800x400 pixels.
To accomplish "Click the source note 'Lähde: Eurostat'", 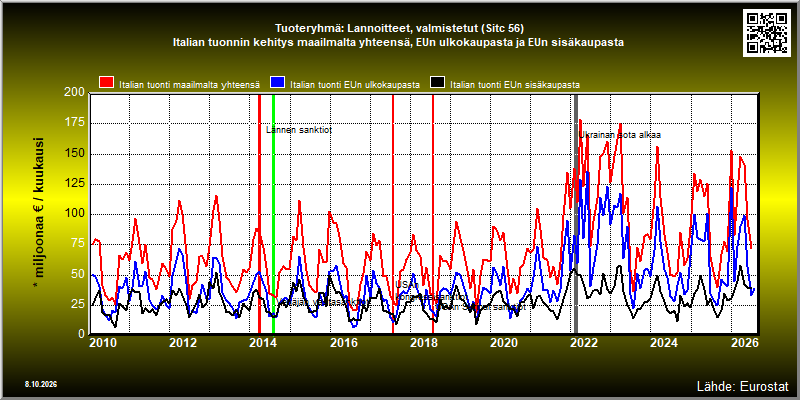I will [x=742, y=385].
